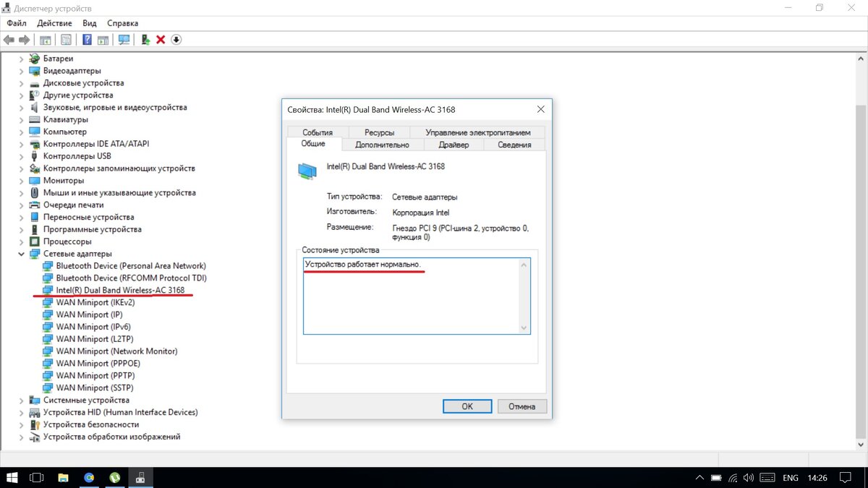Click the Forward arrow in the toolbar

[24, 40]
